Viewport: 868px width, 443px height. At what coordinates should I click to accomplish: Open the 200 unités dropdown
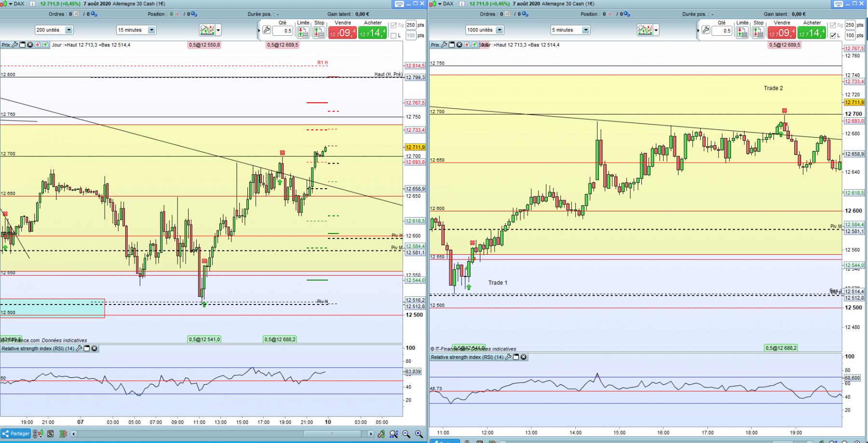[54, 30]
